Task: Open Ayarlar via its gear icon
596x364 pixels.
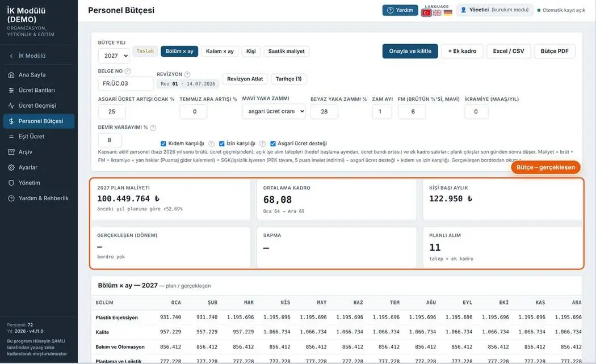Action: (11, 167)
